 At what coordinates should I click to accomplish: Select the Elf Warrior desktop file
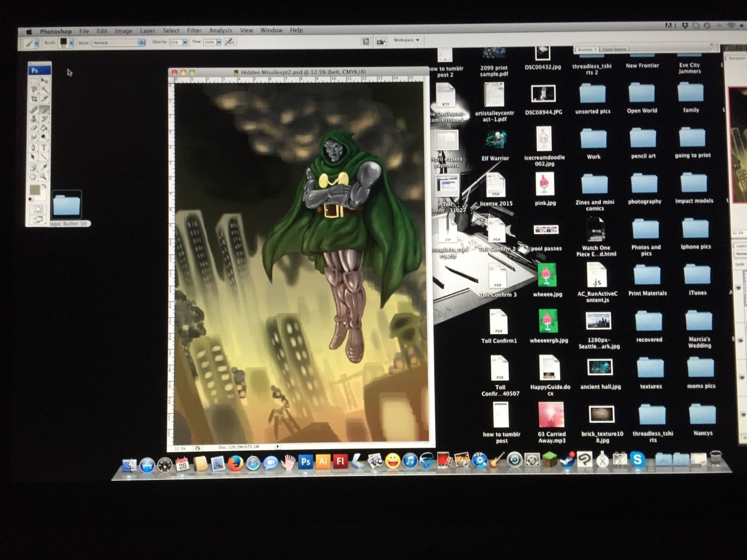click(495, 145)
